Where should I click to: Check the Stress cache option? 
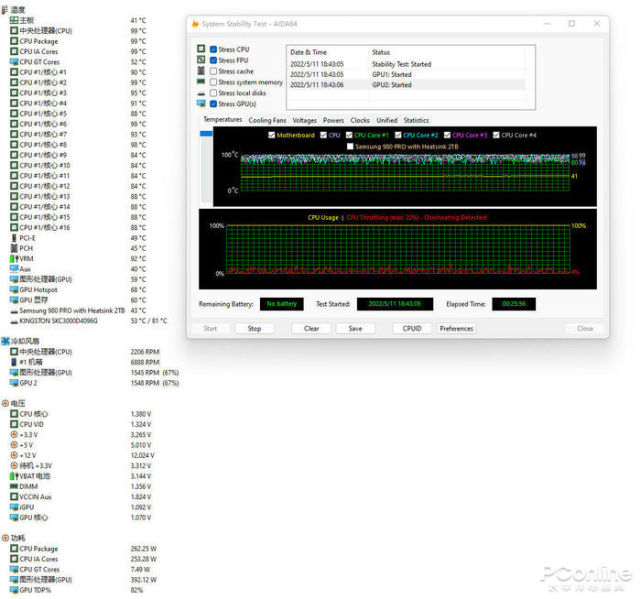point(213,71)
